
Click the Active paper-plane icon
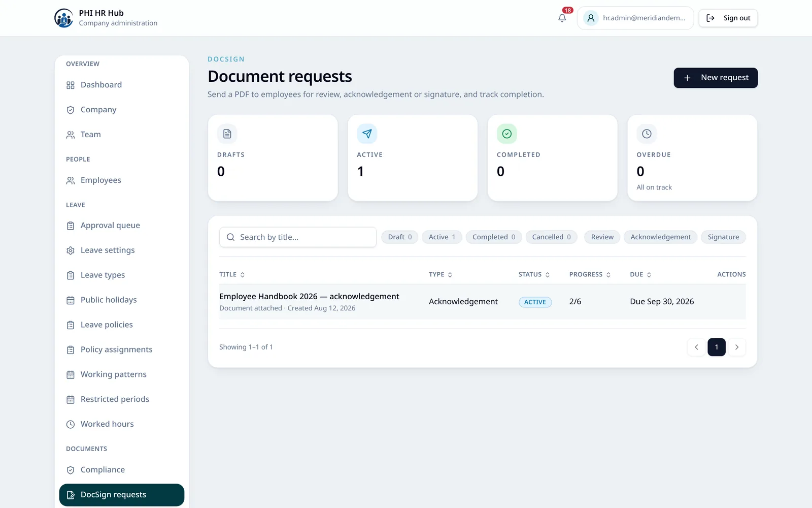[x=367, y=134]
